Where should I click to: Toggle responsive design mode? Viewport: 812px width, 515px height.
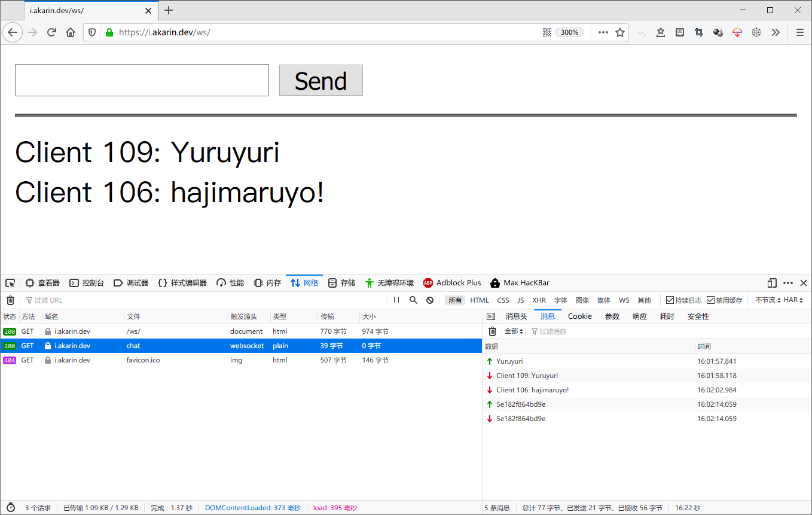tap(772, 282)
